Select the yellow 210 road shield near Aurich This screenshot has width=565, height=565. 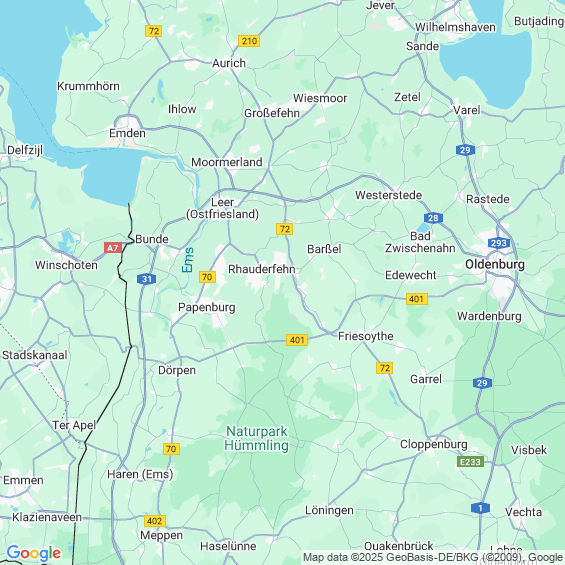(249, 41)
